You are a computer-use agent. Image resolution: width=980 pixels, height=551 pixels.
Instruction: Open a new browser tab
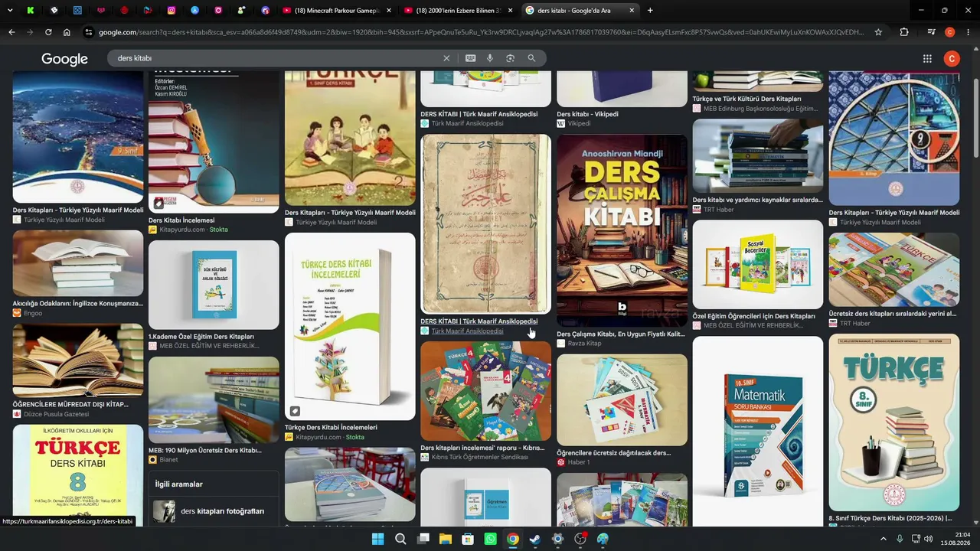tap(650, 11)
